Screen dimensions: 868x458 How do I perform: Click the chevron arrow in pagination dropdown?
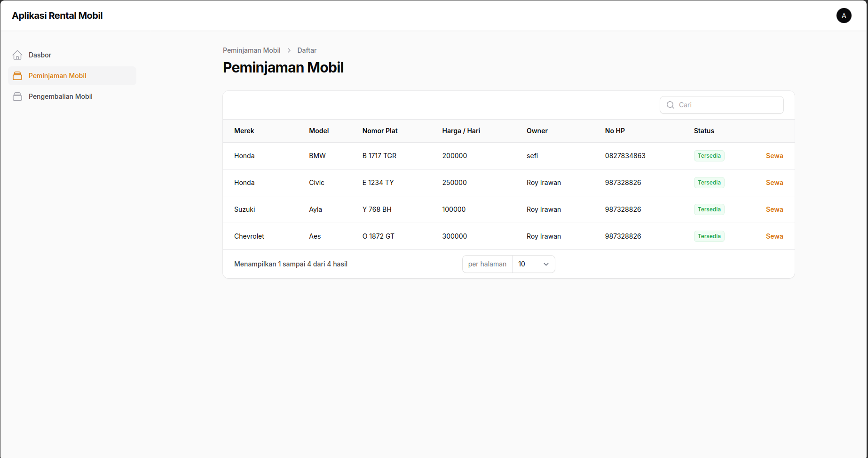pos(545,264)
